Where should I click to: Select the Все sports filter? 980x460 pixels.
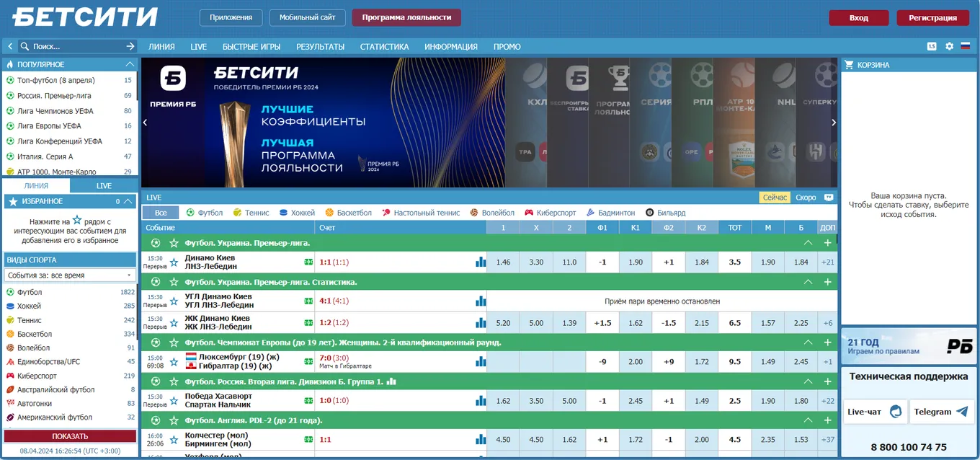click(x=161, y=213)
